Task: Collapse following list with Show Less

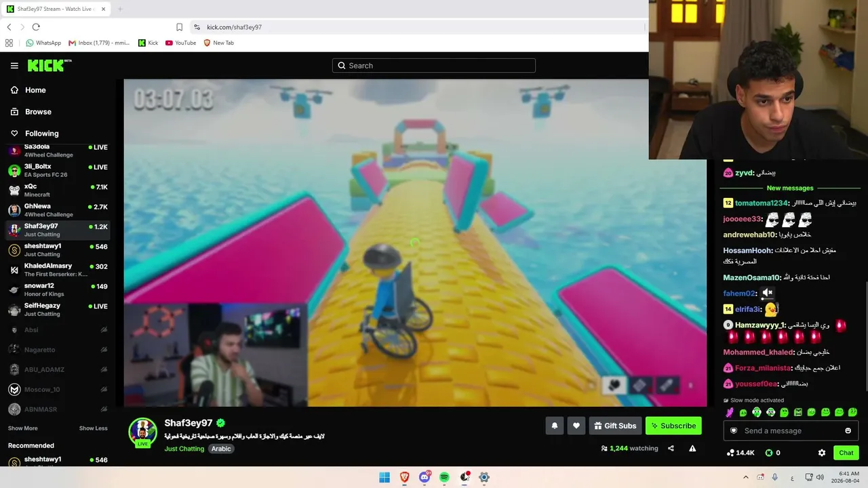Action: 94,428
